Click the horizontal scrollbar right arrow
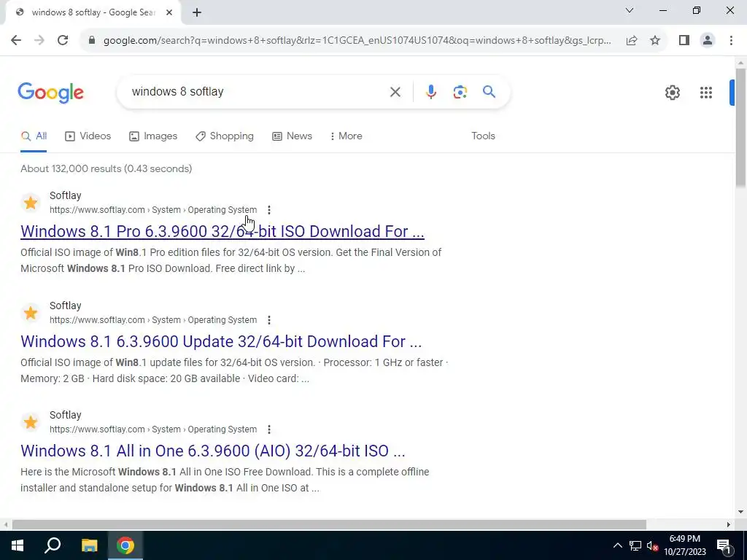This screenshot has height=560, width=747. coord(729,524)
